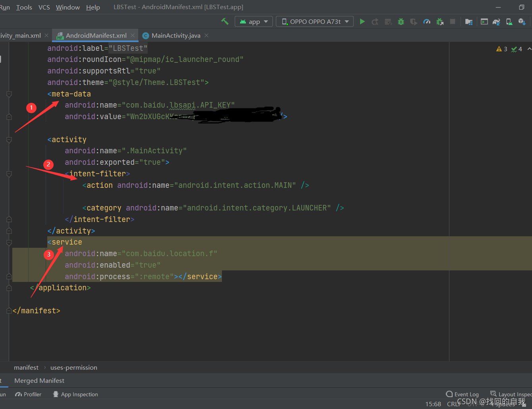Click android.intent.category.LAUNCHER string
The height and width of the screenshot is (409, 532).
257,208
